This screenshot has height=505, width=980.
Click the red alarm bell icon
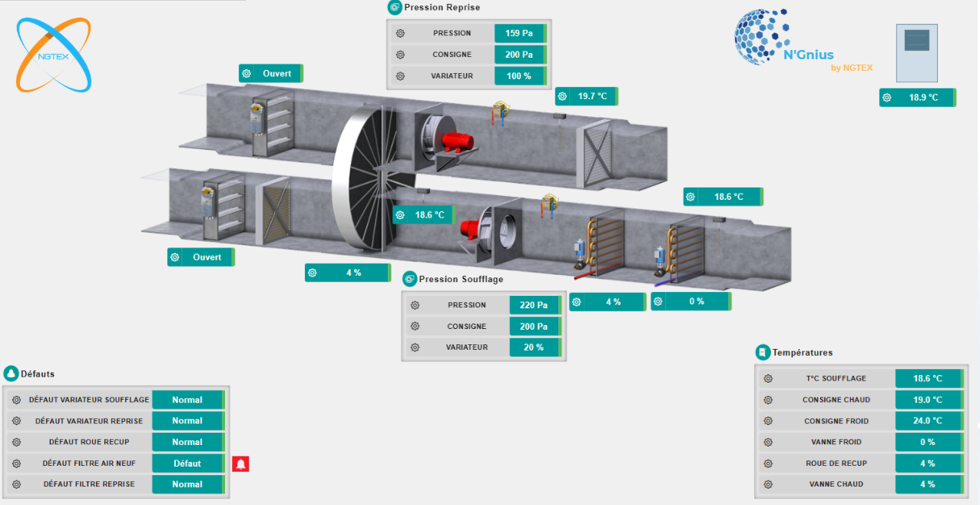tap(241, 463)
